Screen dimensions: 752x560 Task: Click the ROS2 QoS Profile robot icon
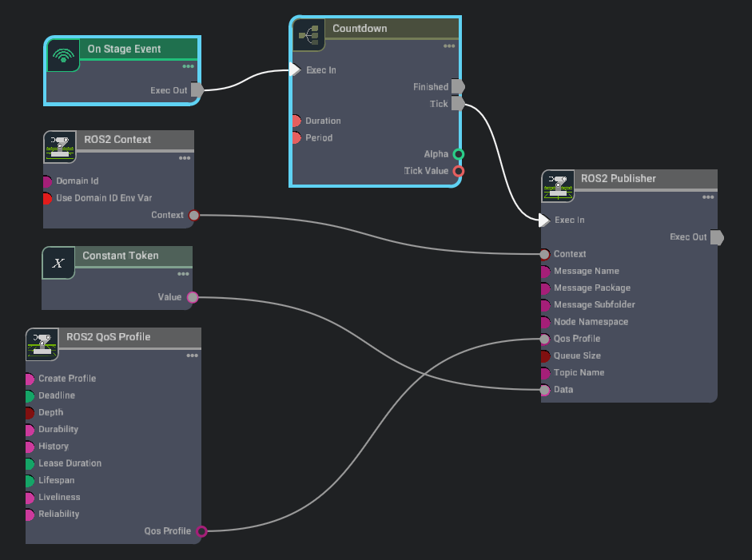(42, 344)
